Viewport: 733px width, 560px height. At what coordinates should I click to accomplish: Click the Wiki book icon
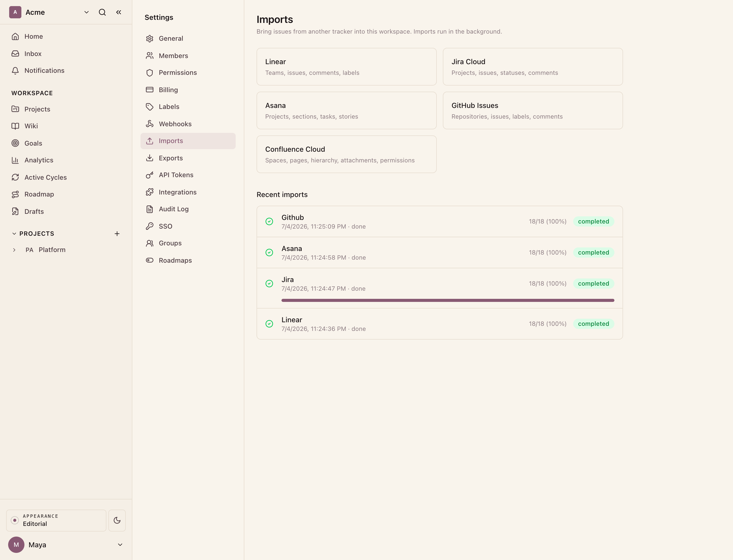tap(15, 126)
